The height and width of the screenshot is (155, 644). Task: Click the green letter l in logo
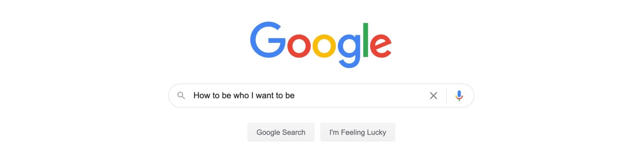point(366,40)
